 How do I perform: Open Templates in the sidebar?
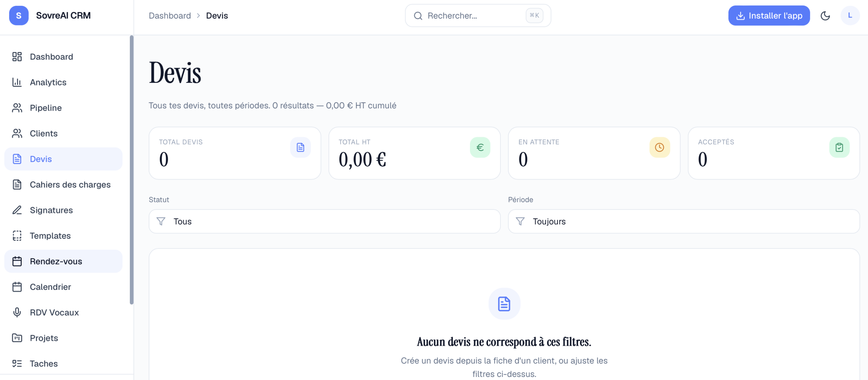[63, 236]
